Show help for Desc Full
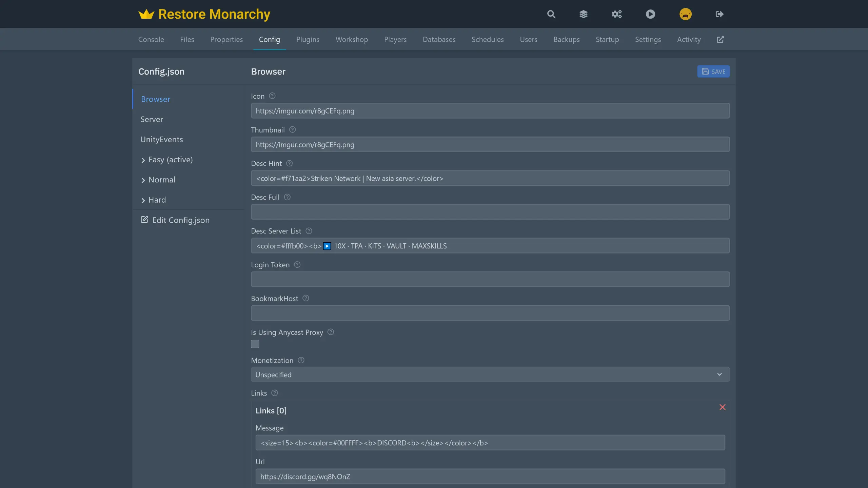The width and height of the screenshot is (868, 488). [x=287, y=197]
